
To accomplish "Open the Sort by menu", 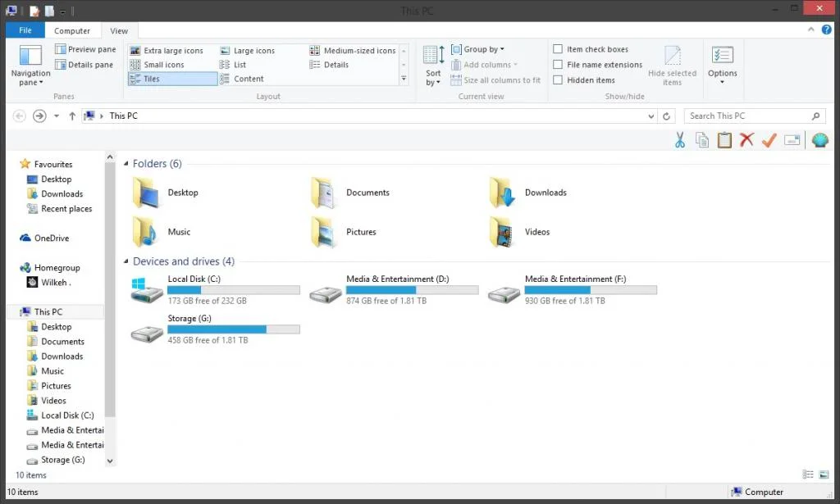I will 433,66.
